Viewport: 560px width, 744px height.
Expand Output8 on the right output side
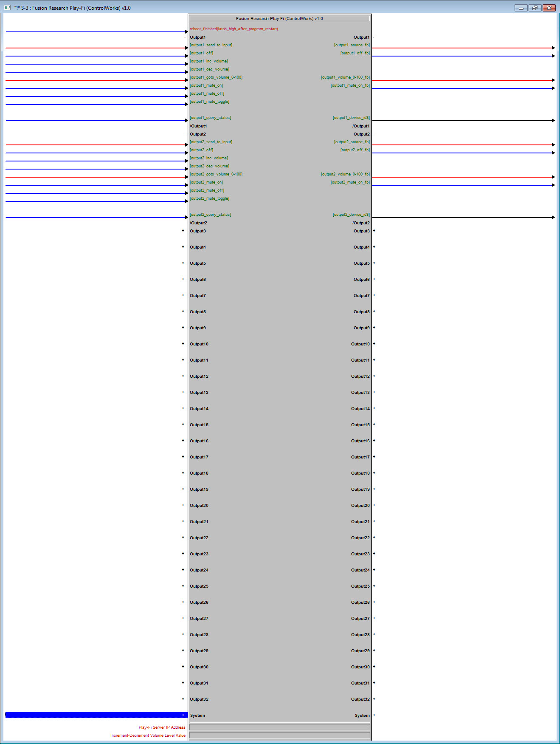point(374,311)
